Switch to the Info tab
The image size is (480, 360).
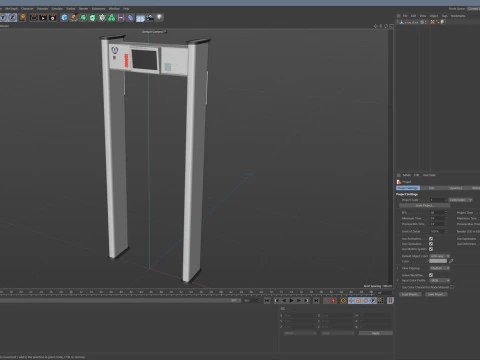pos(431,188)
